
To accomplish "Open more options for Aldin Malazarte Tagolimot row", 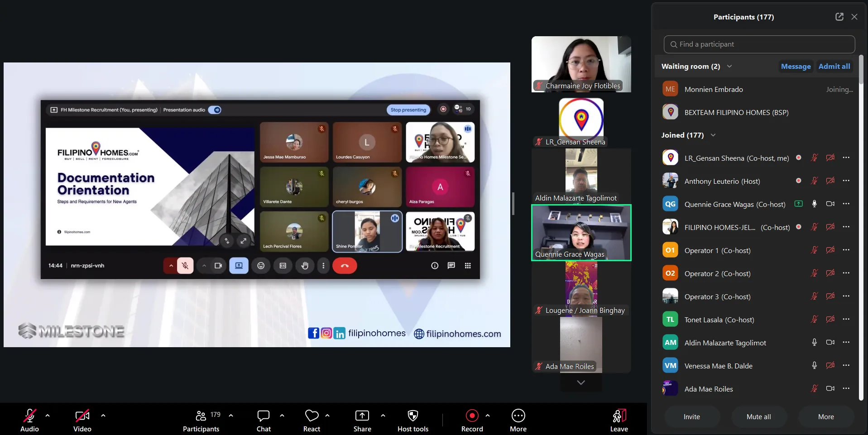I will point(846,342).
